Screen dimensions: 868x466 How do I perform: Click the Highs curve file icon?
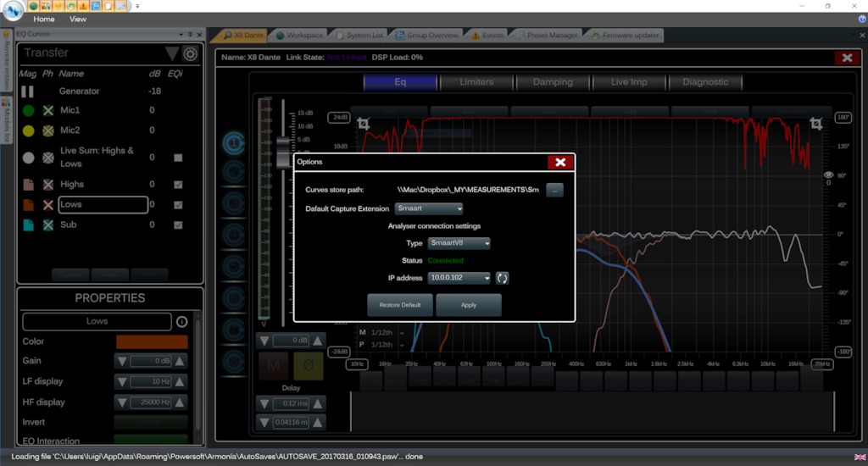pyautogui.click(x=28, y=185)
